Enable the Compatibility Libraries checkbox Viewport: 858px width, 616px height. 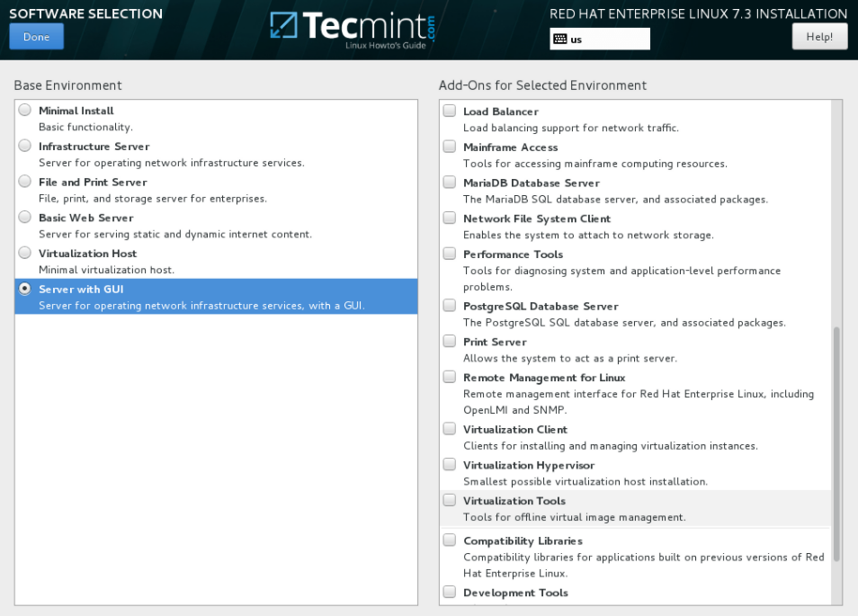pos(450,540)
